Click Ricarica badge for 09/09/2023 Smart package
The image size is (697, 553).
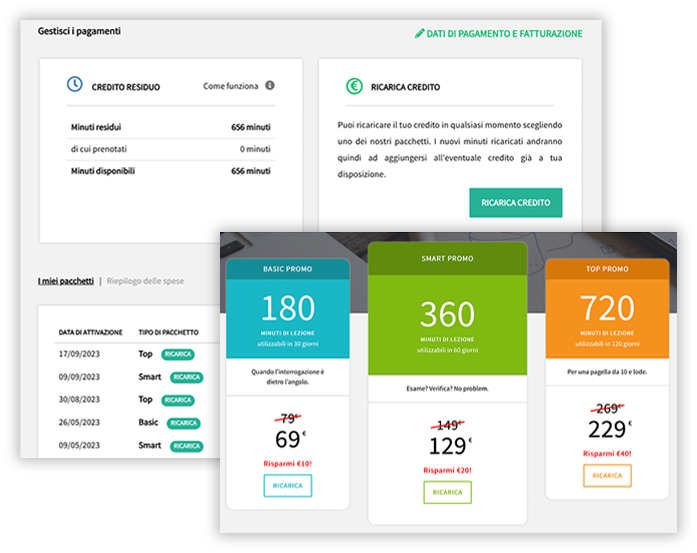[186, 377]
